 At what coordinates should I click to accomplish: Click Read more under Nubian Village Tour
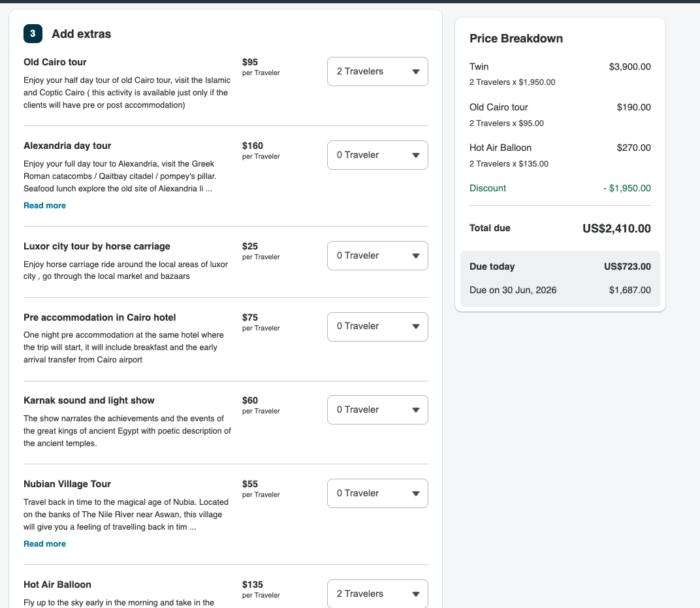(x=44, y=544)
